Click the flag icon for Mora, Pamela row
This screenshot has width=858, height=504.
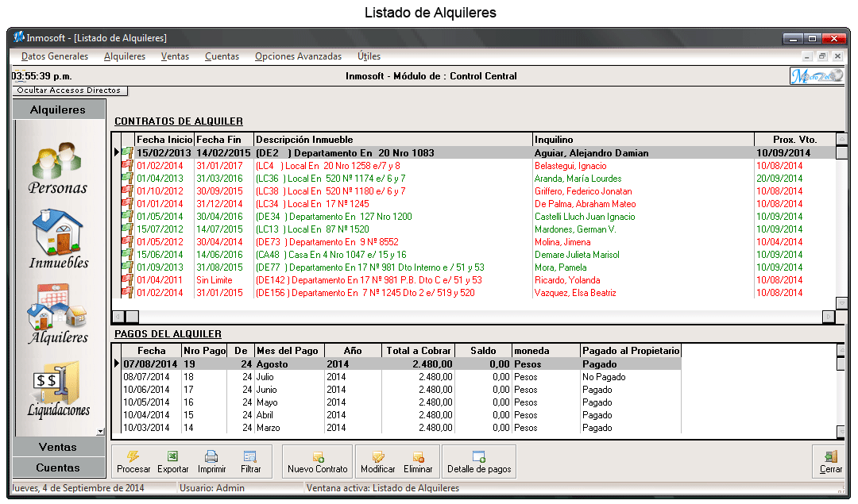(x=127, y=267)
